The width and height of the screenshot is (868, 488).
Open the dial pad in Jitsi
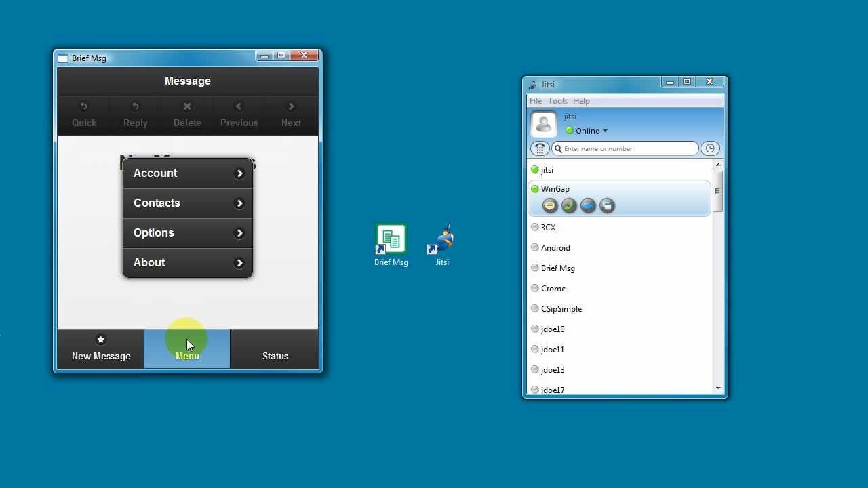(540, 148)
